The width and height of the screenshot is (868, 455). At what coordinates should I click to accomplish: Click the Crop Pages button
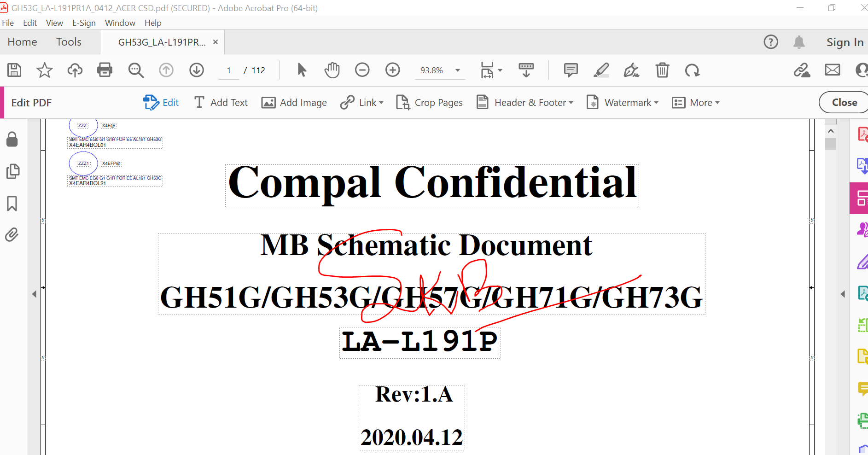(x=430, y=103)
